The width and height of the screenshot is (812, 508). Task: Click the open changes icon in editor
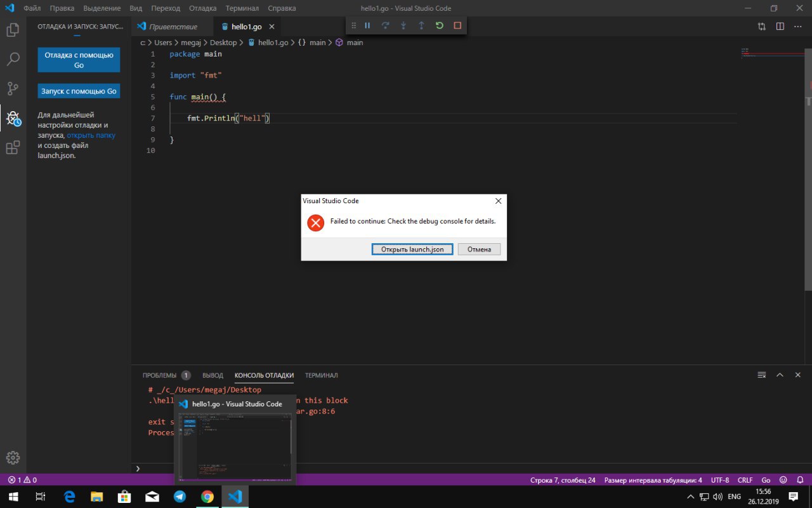click(762, 27)
